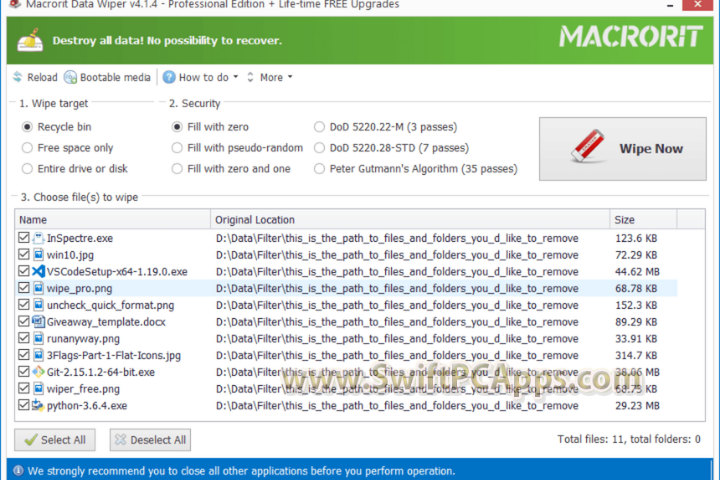Image resolution: width=720 pixels, height=480 pixels.
Task: Click the Git-2.15.1.2-64-bit.exe file name
Action: click(x=101, y=372)
